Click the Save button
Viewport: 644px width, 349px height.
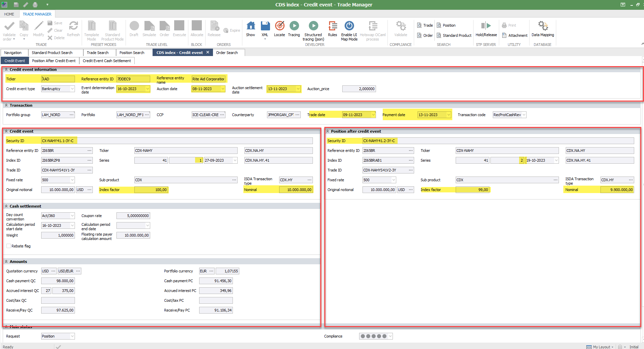55,23
